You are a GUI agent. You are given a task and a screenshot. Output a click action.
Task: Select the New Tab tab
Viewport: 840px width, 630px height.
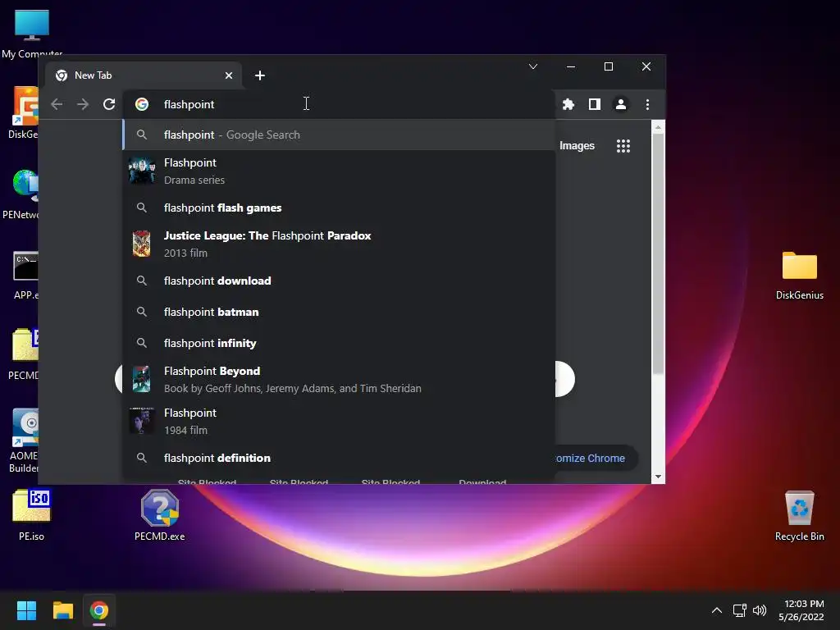144,75
